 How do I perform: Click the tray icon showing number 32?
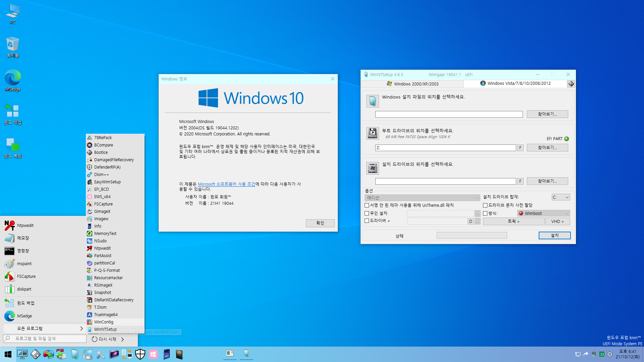pos(602,354)
